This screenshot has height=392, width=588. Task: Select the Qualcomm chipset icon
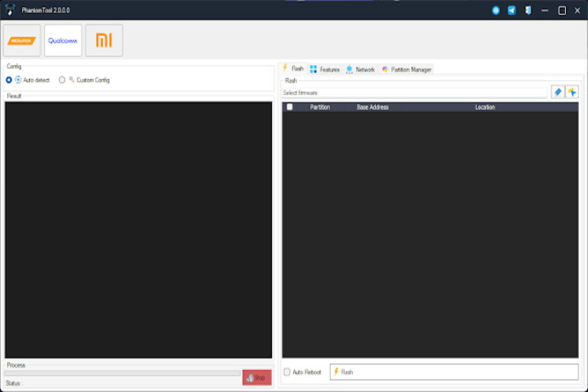tap(63, 41)
